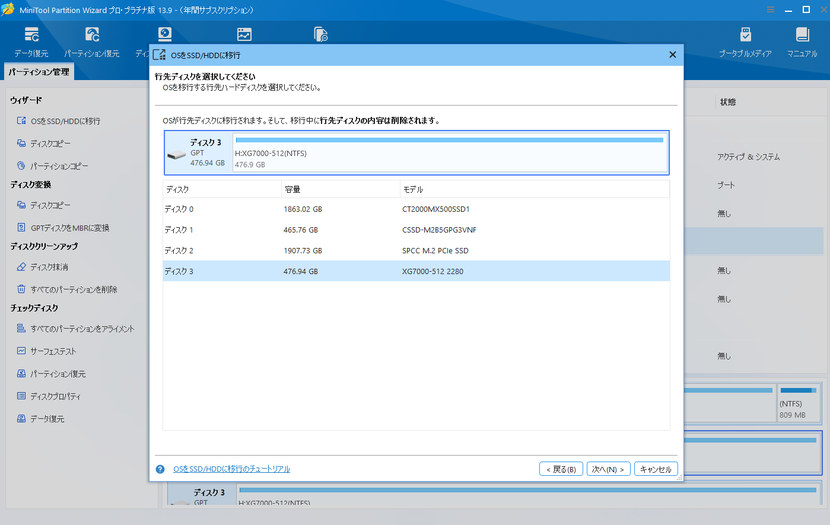The height and width of the screenshot is (525, 830).
Task: Open the OSをSSD/HDDに移行のチュートリアル link
Action: click(x=231, y=469)
